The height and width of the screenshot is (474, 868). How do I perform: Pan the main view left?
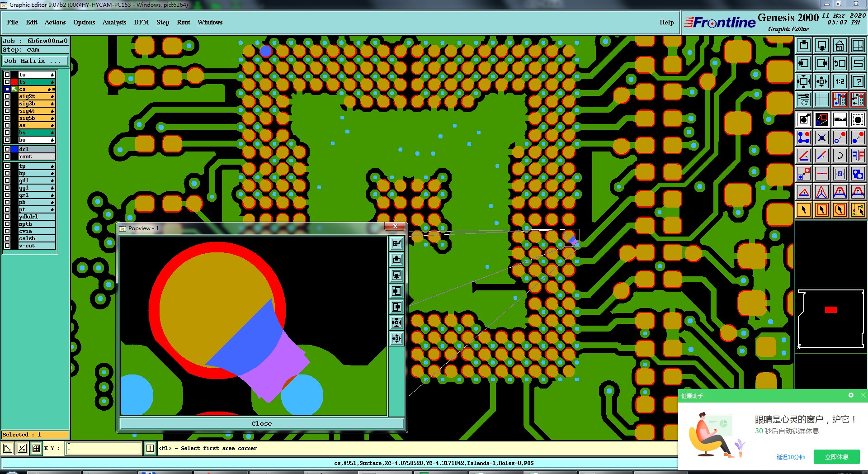(x=804, y=63)
